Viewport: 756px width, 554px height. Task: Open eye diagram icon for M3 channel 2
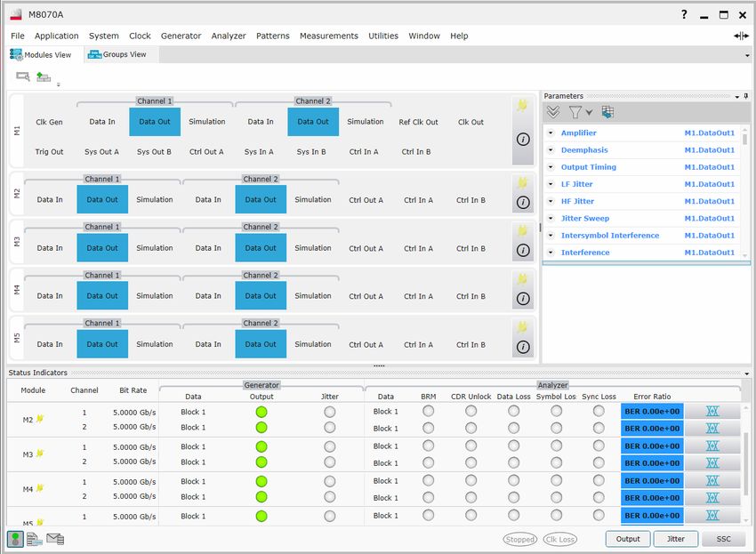click(x=712, y=463)
